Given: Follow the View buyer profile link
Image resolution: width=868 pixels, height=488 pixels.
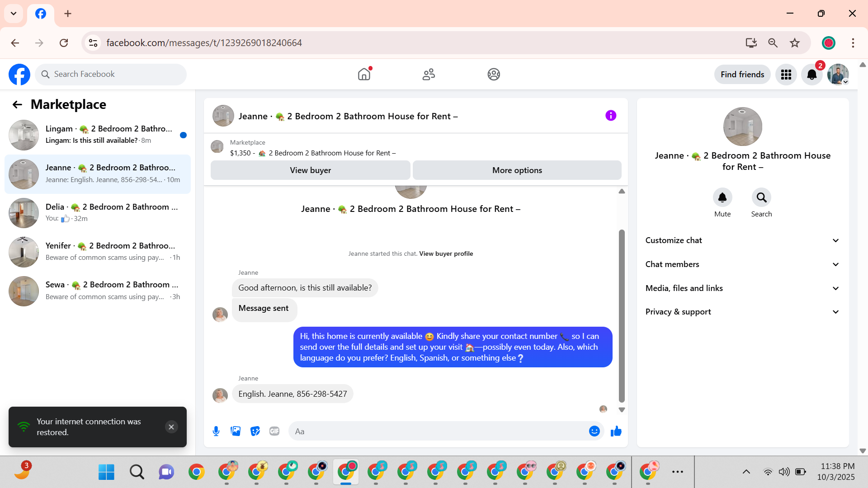Looking at the screenshot, I should pyautogui.click(x=446, y=253).
